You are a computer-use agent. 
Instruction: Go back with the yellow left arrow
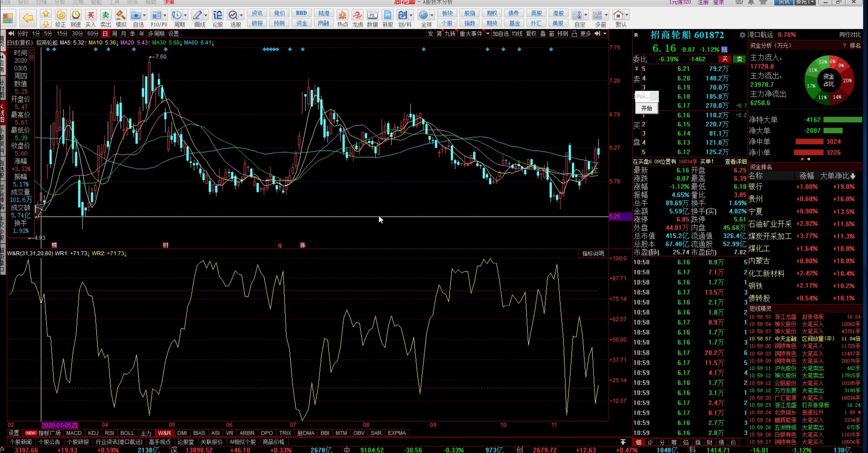point(28,18)
